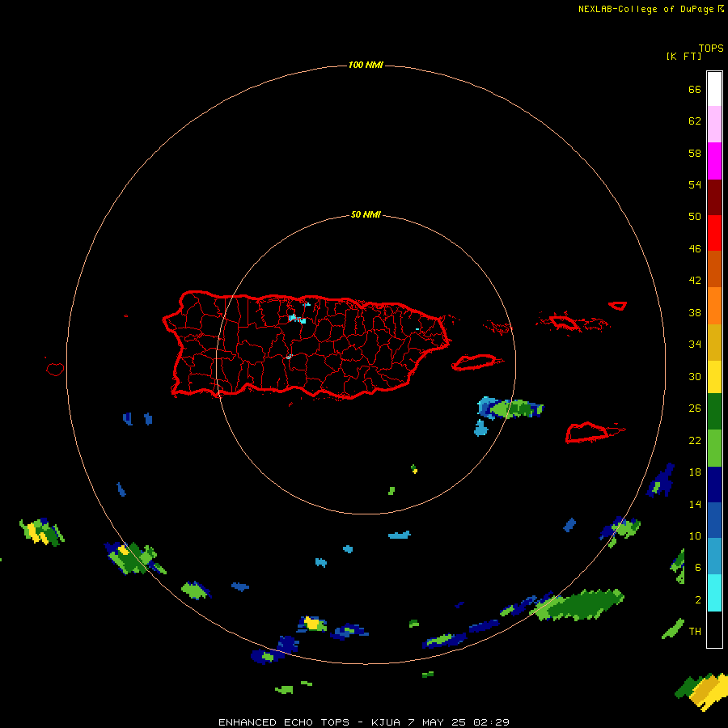Click the 'KJUA' radar station identifier
Screen dimensions: 728x728
click(385, 722)
